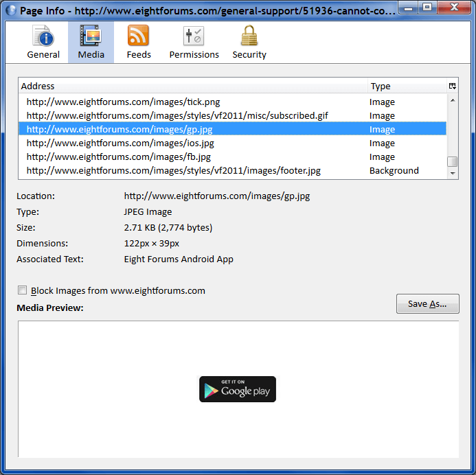Open the Security padlock icon
The image size is (476, 475).
249,36
